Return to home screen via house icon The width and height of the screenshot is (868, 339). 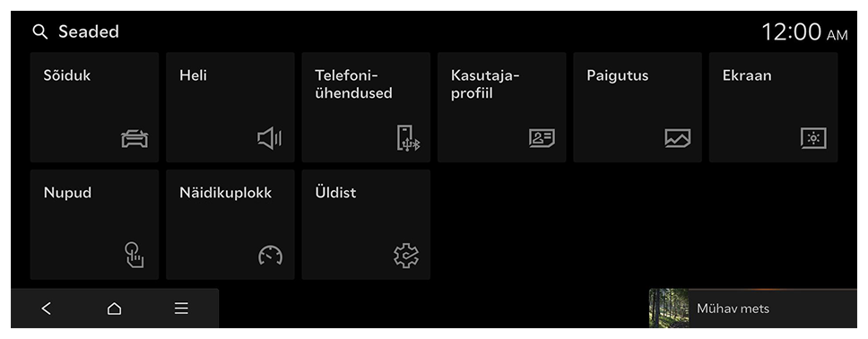tap(114, 309)
